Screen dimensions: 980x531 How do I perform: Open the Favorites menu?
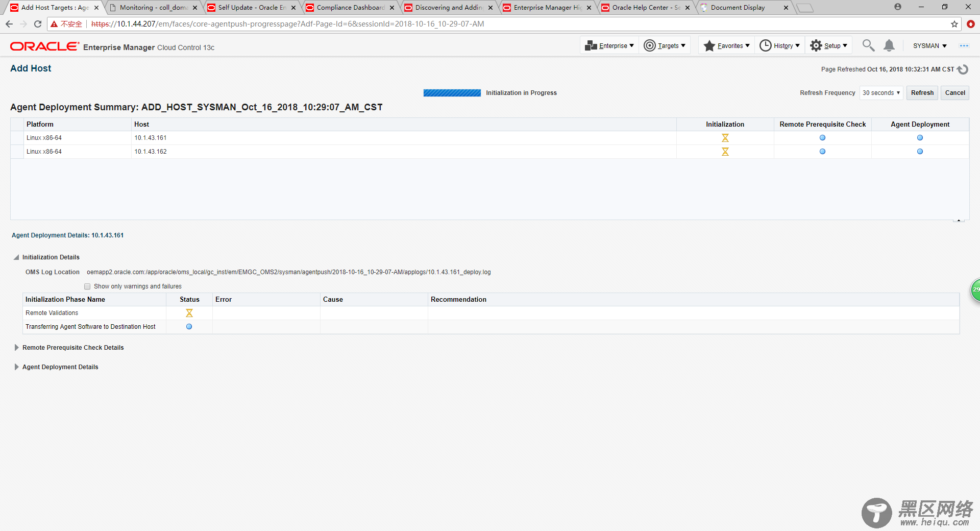(x=726, y=45)
